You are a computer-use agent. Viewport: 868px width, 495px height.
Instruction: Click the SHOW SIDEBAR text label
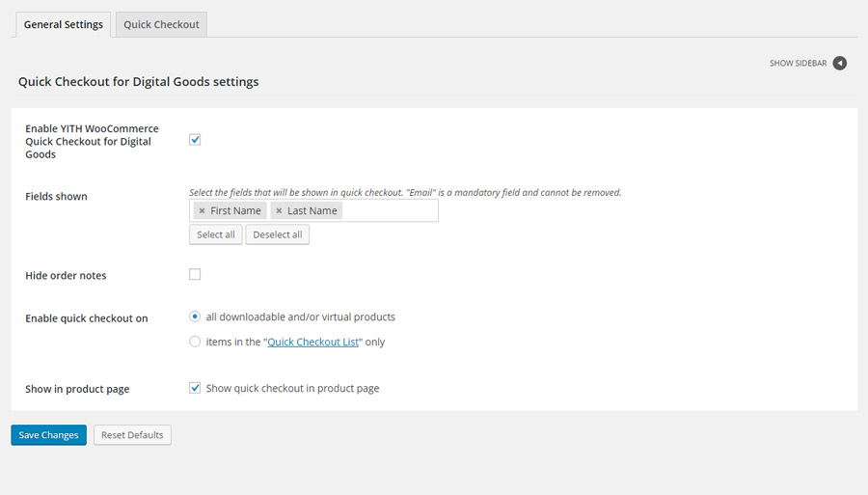798,64
